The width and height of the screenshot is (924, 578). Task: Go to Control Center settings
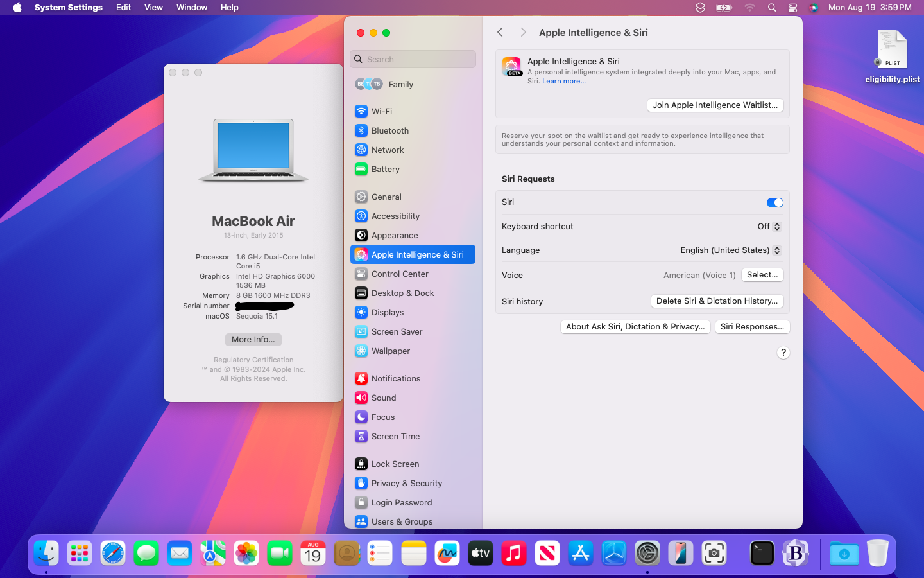[400, 274]
